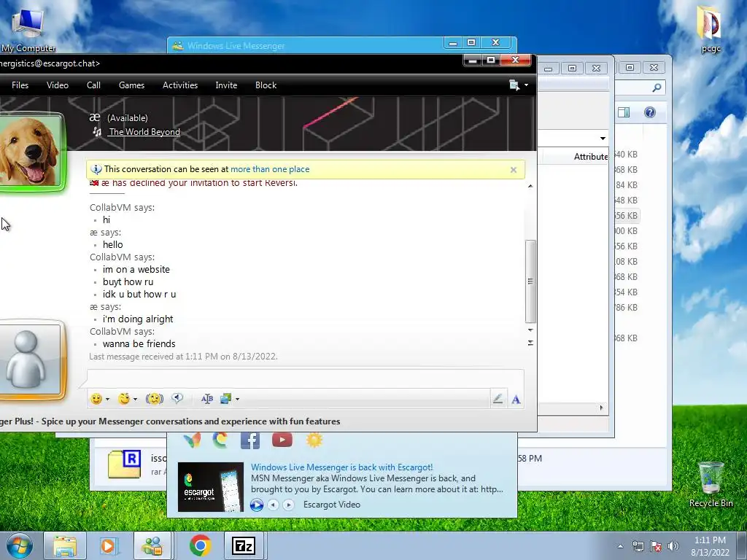Screen dimensions: 747x560
Task: Click the Chrome-like icon in Messenger window
Action: [x=220, y=440]
